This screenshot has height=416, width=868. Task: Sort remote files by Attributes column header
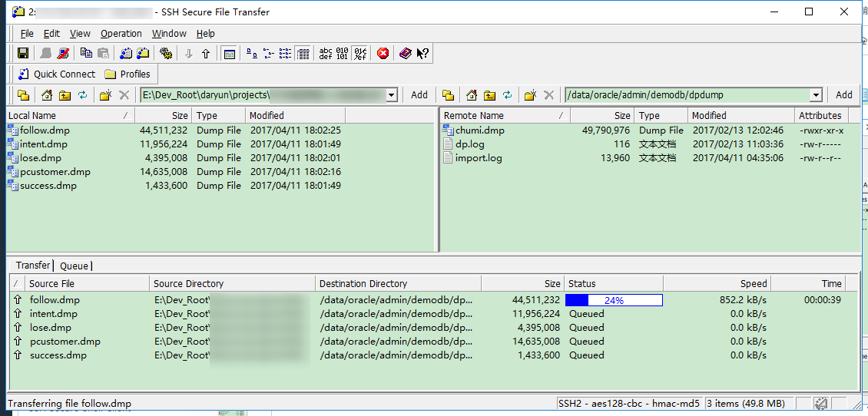(x=821, y=116)
